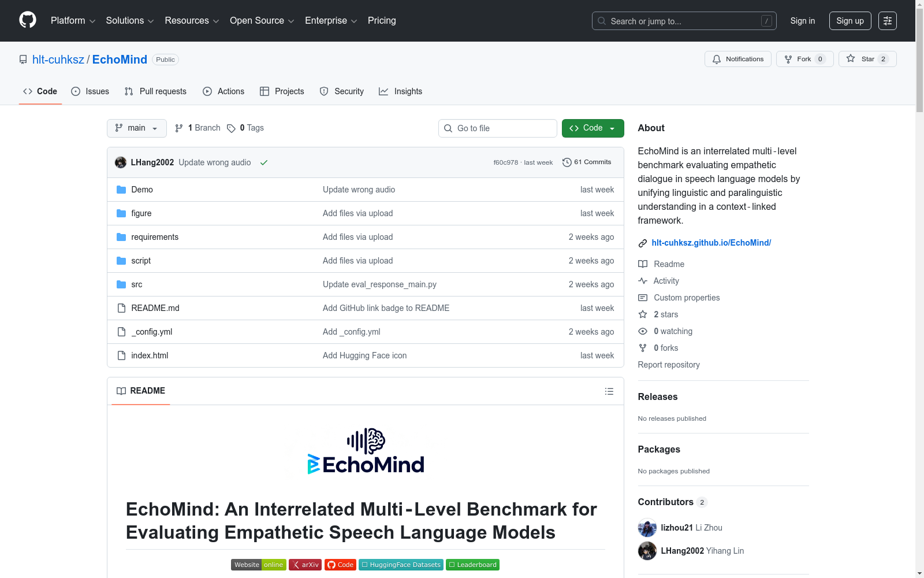Click the _config.yml file icon
Image resolution: width=924 pixels, height=578 pixels.
click(121, 332)
